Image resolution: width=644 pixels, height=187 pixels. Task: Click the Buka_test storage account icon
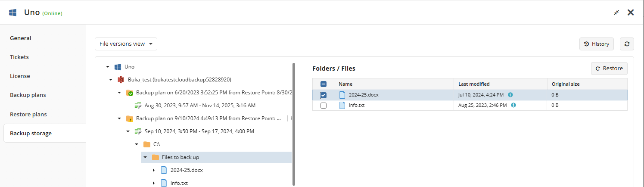click(121, 80)
